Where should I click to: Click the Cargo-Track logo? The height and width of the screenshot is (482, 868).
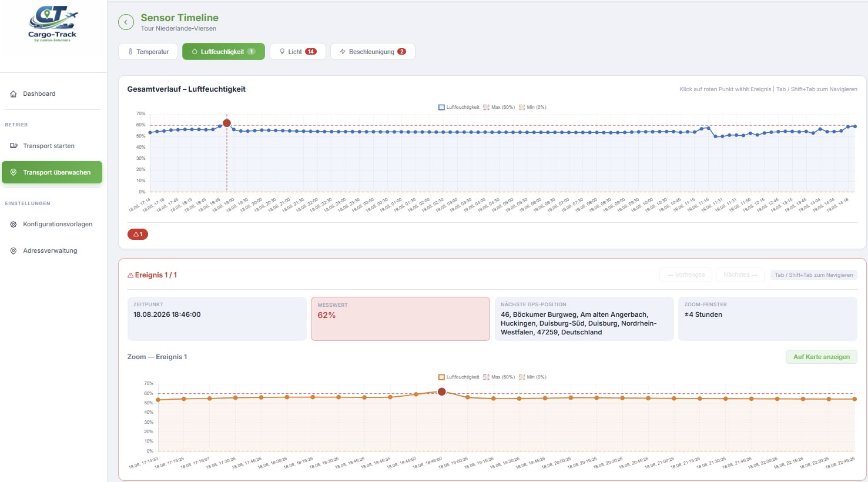53,24
